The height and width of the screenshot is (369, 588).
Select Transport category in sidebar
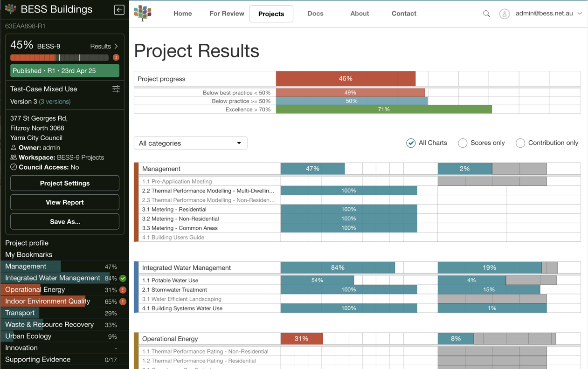pos(20,313)
